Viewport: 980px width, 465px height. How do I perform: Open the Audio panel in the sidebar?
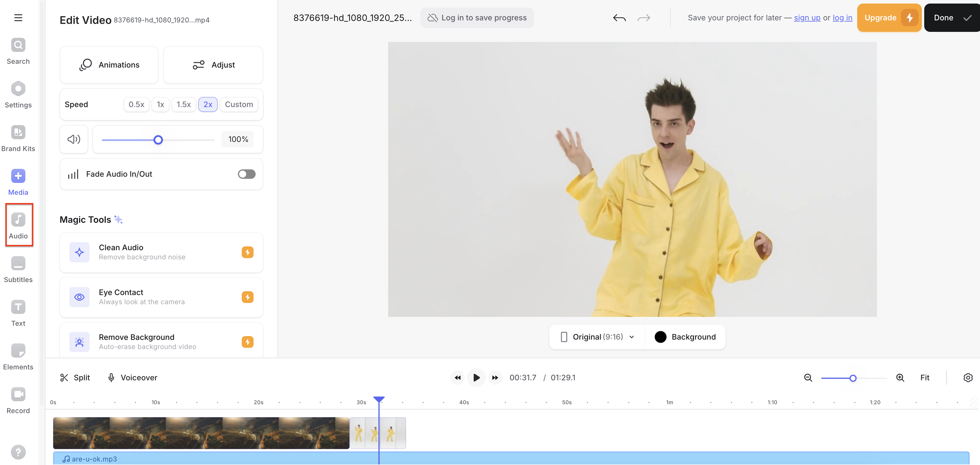coord(18,224)
